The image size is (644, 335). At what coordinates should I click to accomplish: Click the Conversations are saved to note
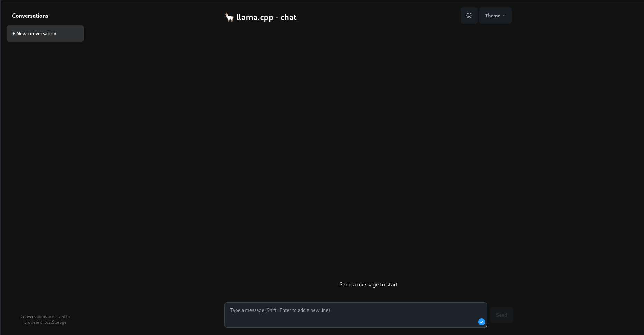(x=45, y=317)
